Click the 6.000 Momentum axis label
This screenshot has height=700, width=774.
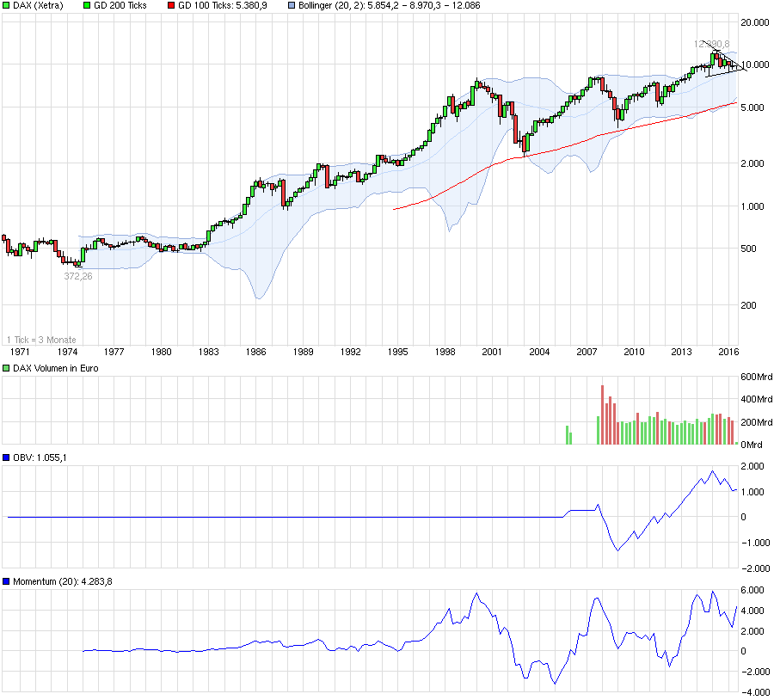pos(752,590)
